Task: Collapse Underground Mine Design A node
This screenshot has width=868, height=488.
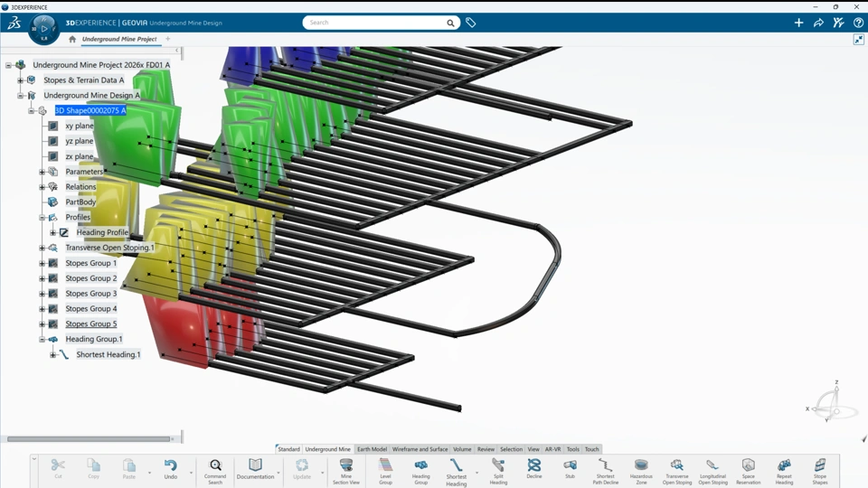Action: (x=20, y=96)
